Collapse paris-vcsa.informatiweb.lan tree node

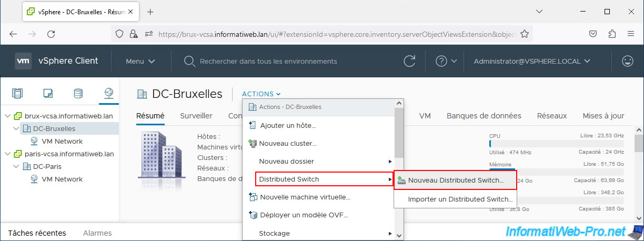(7, 154)
